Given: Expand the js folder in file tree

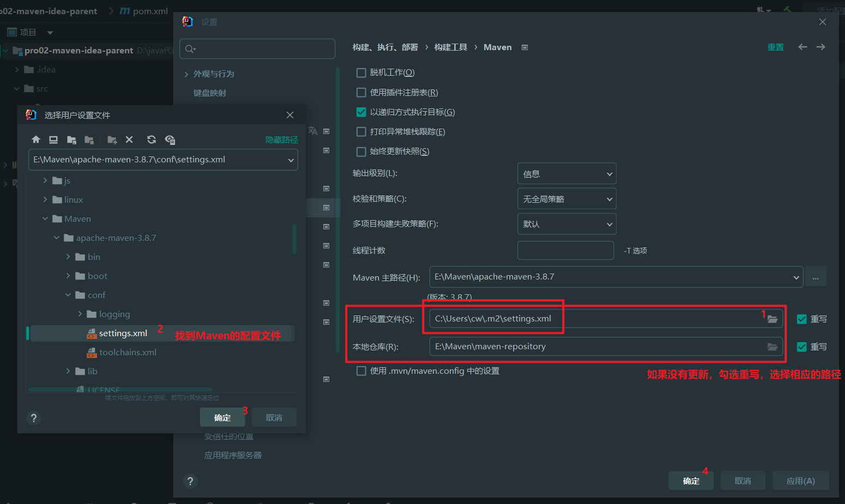Looking at the screenshot, I should 45,180.
